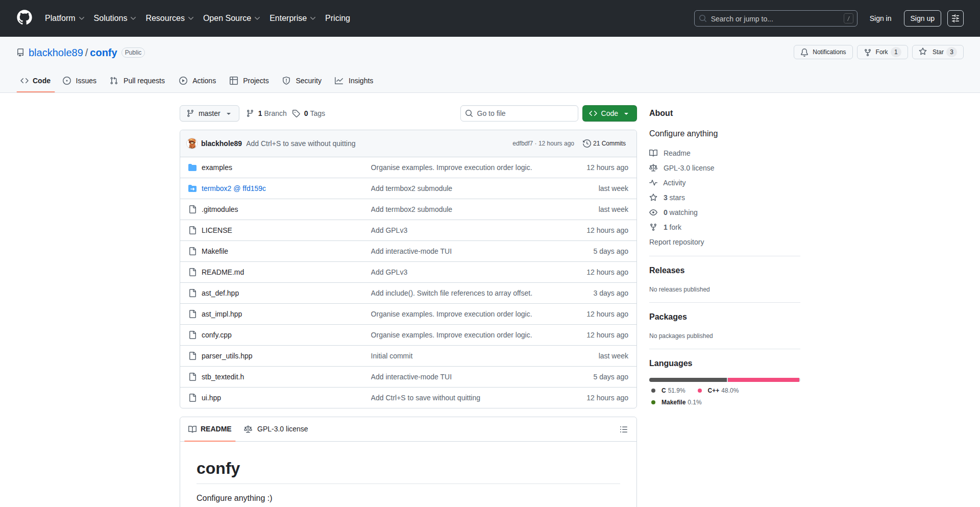The image size is (980, 507).
Task: Switch to the Issues tab
Action: click(x=80, y=81)
